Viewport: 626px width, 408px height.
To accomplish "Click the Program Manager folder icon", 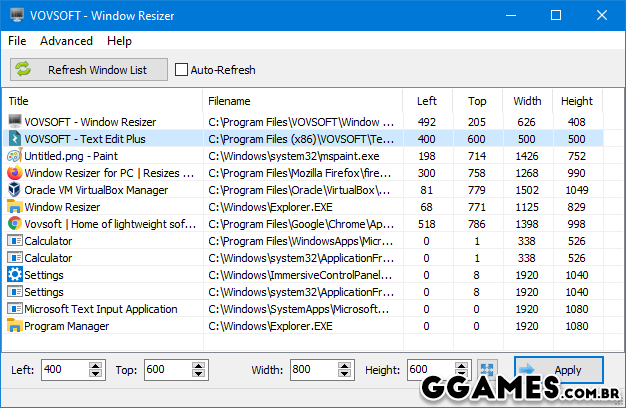I will click(x=15, y=326).
